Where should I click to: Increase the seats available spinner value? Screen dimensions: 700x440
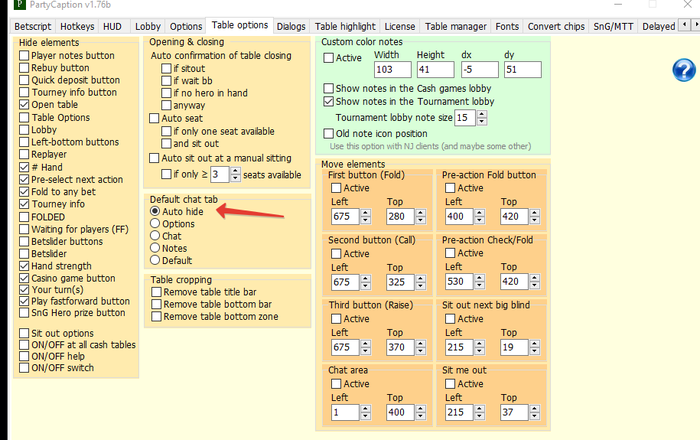[x=235, y=171]
